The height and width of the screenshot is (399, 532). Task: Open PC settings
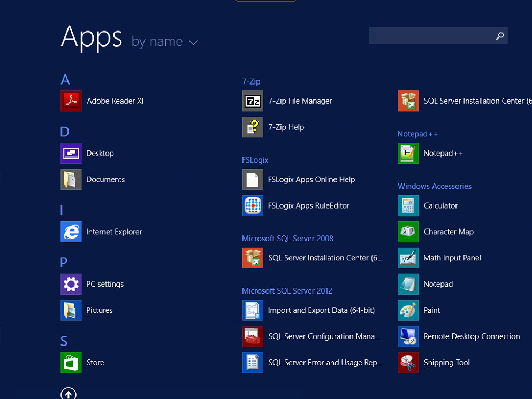click(x=92, y=284)
